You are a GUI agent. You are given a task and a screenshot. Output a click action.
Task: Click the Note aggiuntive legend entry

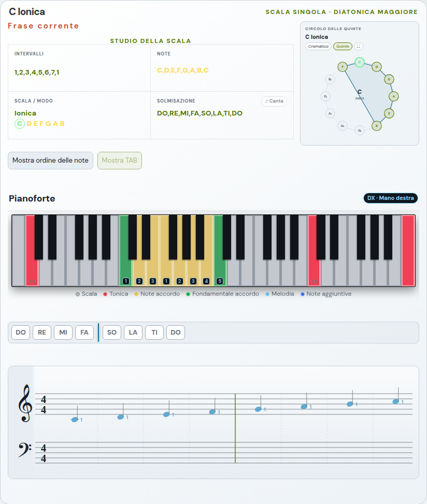coord(326,294)
